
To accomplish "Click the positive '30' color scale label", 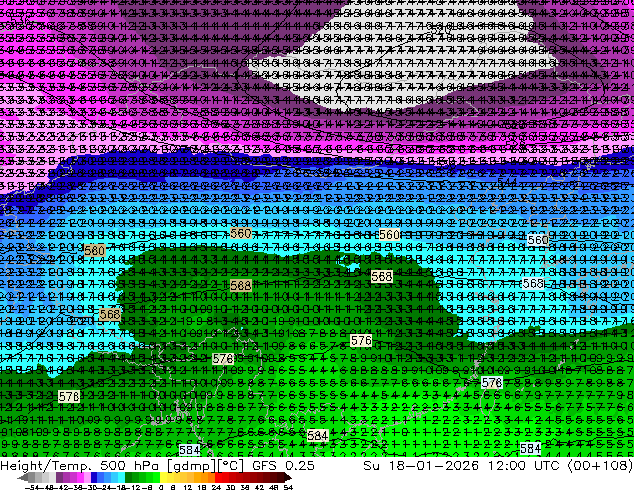I will pyautogui.click(x=230, y=488).
